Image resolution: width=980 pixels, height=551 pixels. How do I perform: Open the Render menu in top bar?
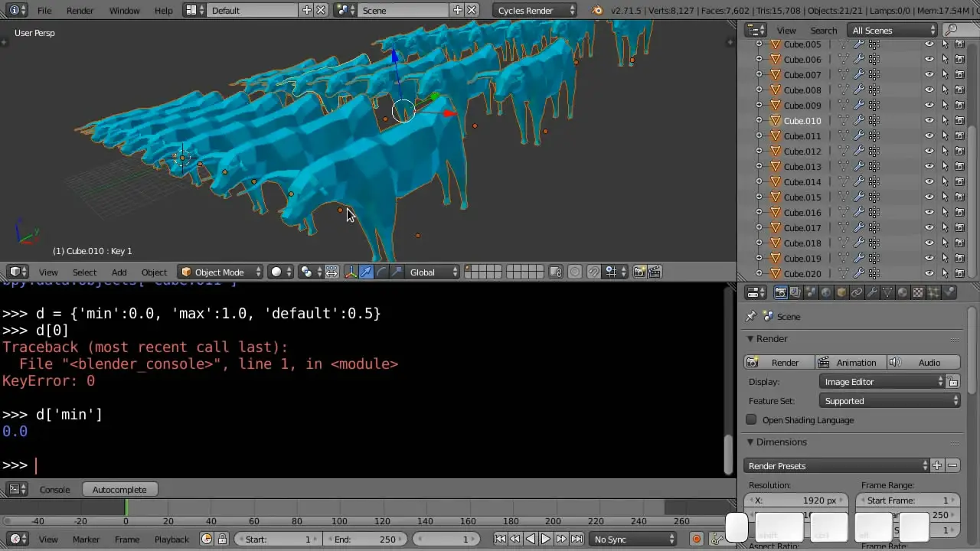point(80,11)
